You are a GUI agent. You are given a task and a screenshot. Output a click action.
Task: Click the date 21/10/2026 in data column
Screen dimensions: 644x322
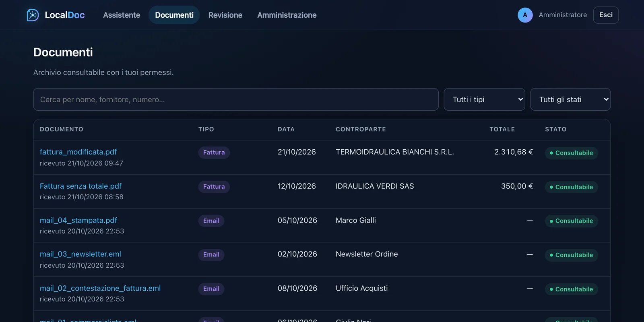[x=297, y=152]
